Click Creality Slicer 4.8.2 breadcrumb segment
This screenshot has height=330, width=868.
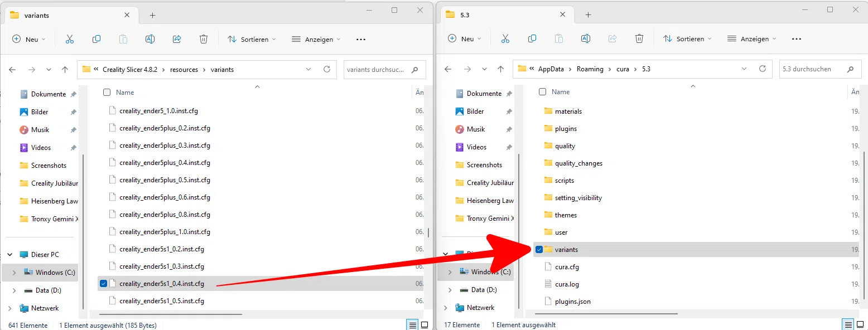click(x=130, y=70)
